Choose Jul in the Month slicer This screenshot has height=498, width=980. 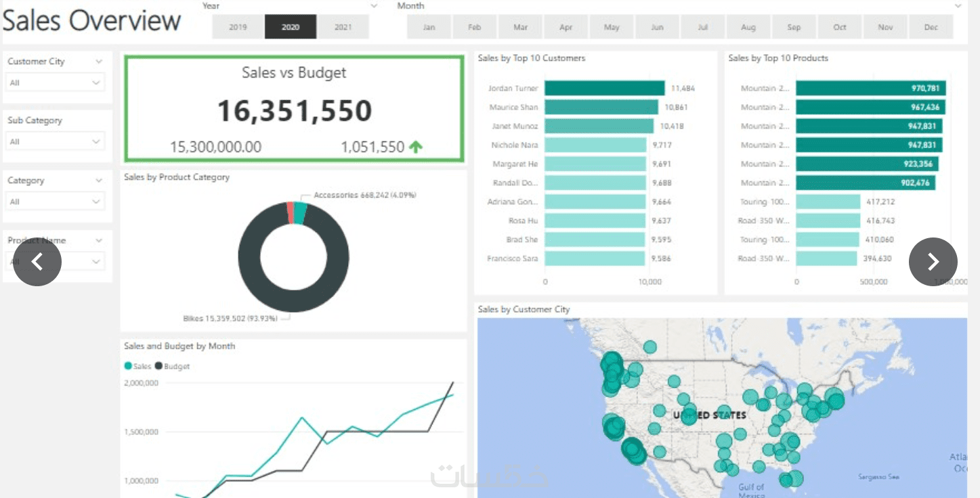click(x=703, y=27)
